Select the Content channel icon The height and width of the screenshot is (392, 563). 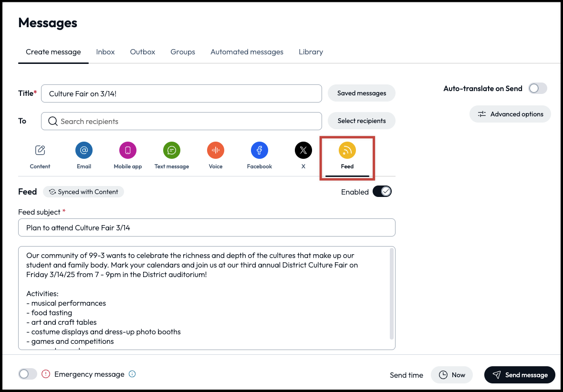click(40, 151)
